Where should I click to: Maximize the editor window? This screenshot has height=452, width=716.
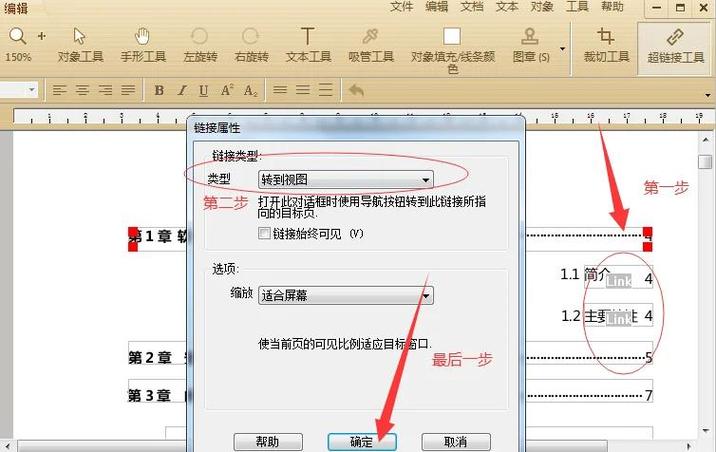point(680,8)
